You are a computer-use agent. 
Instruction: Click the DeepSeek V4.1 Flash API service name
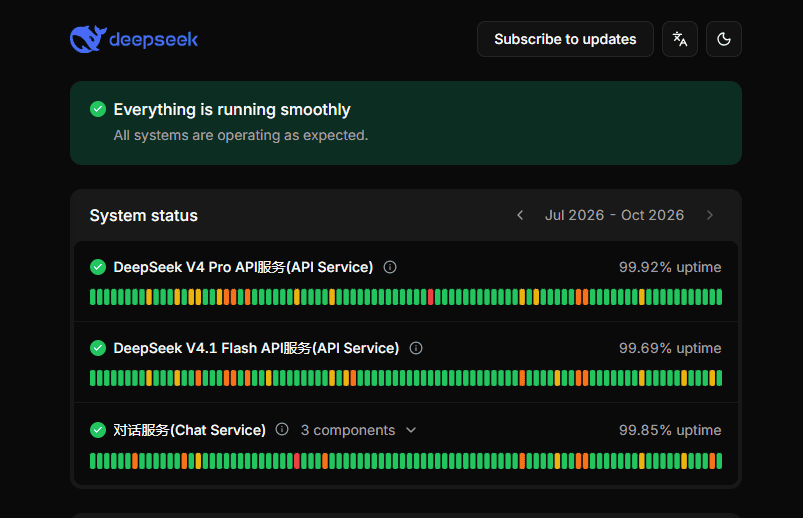[x=256, y=348]
